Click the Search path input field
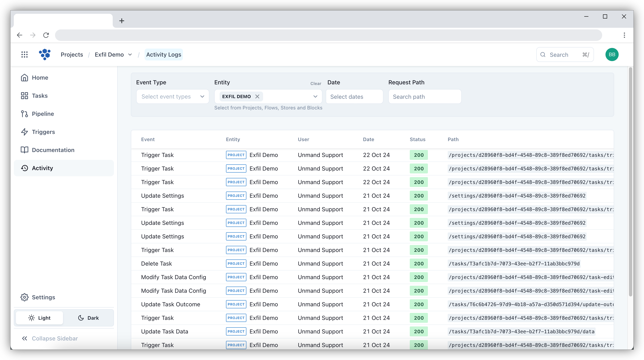The width and height of the screenshot is (644, 360). click(425, 96)
